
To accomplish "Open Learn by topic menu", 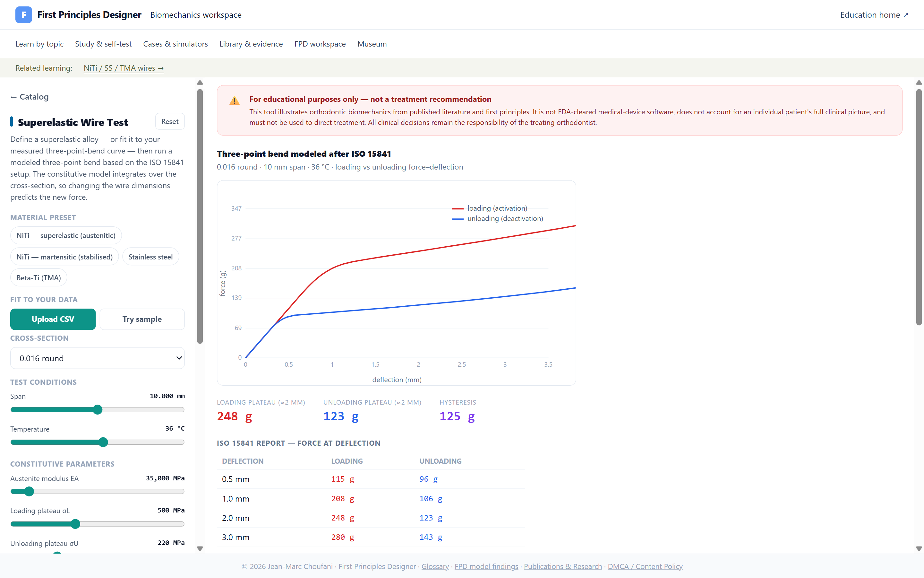I will (39, 44).
